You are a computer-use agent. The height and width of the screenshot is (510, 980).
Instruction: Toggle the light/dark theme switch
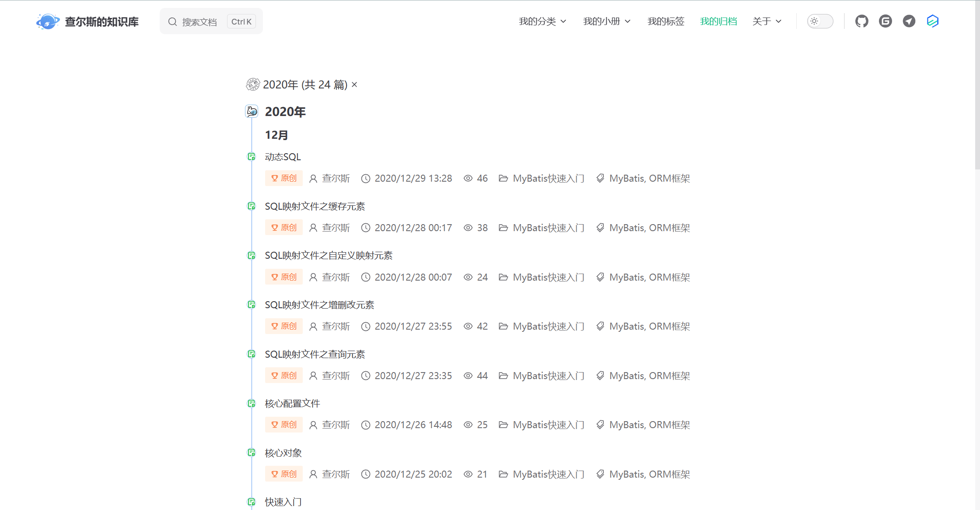pos(819,21)
